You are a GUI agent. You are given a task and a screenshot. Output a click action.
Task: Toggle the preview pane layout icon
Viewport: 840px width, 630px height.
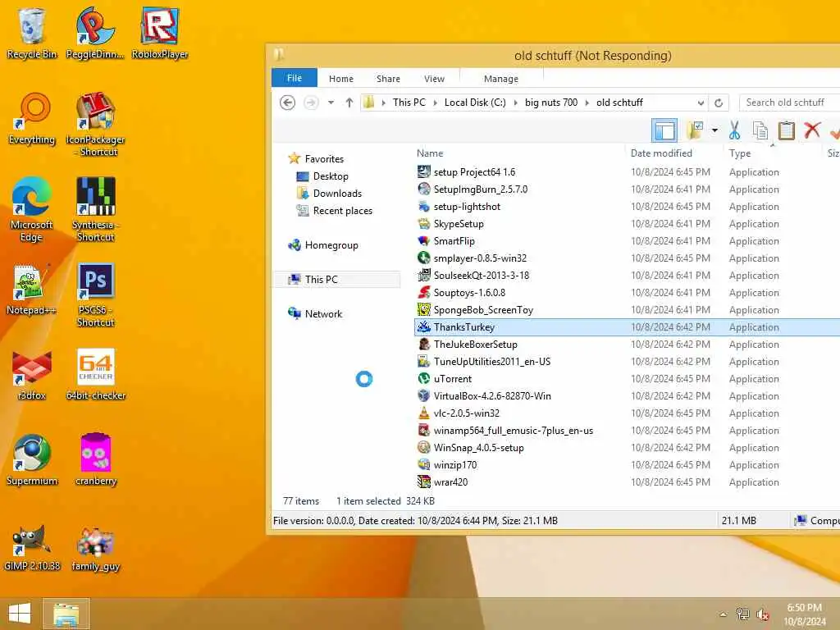click(x=664, y=130)
